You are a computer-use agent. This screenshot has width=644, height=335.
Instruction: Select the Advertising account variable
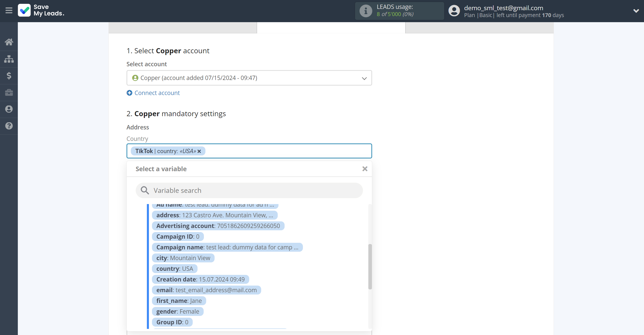tap(218, 226)
